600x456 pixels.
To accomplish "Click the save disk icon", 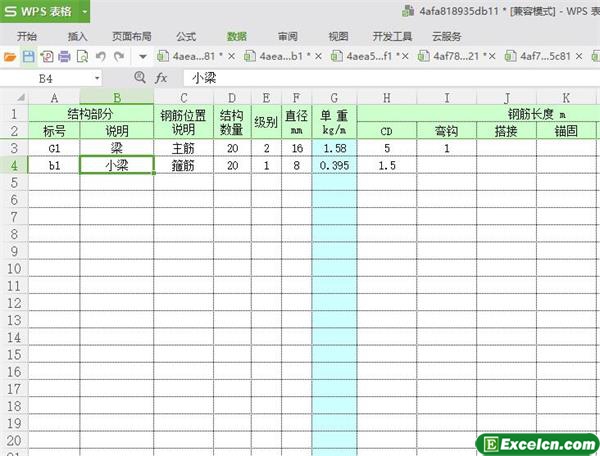I will coord(29,57).
